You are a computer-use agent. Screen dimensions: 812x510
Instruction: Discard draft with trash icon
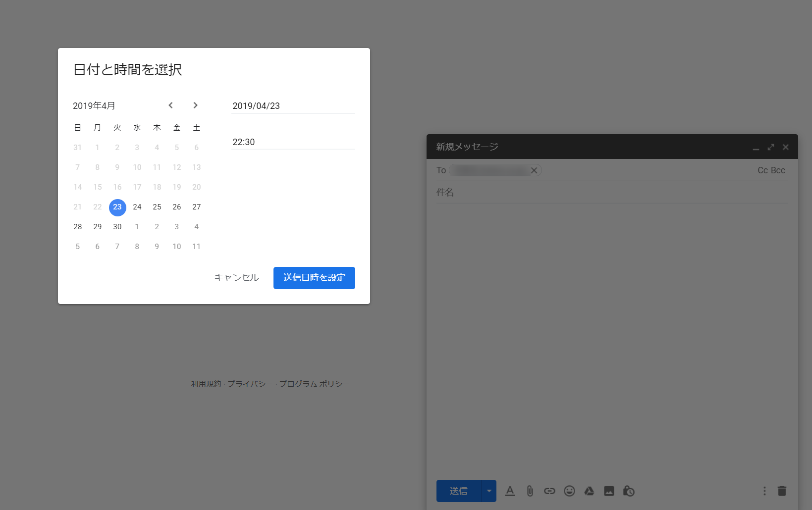coord(782,491)
